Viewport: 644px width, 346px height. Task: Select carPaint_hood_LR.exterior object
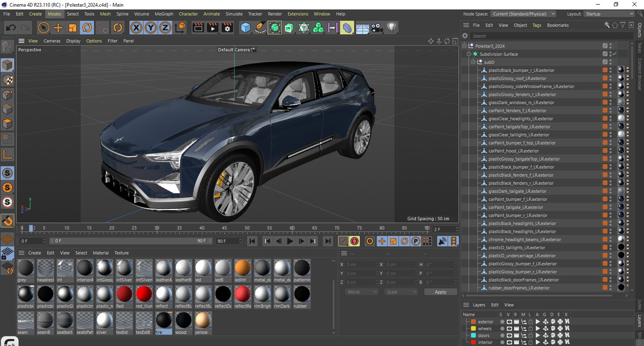(x=513, y=151)
